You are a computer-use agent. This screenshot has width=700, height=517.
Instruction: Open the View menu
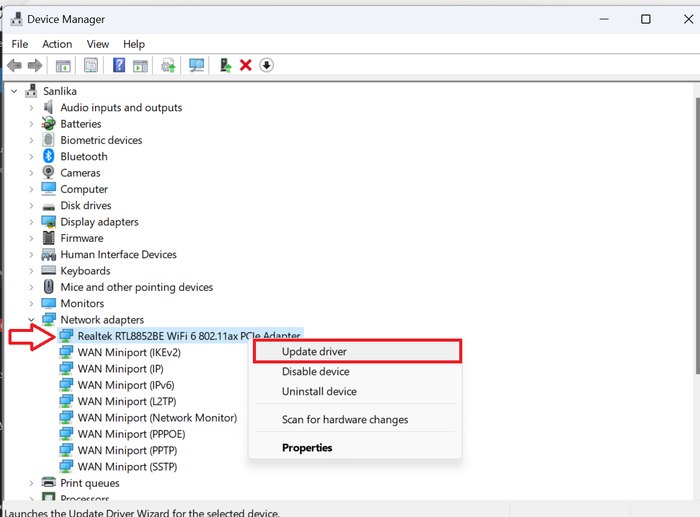pos(98,44)
